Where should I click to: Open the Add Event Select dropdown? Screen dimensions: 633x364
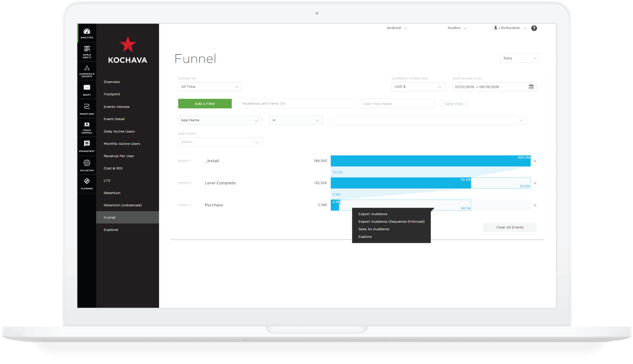click(220, 142)
